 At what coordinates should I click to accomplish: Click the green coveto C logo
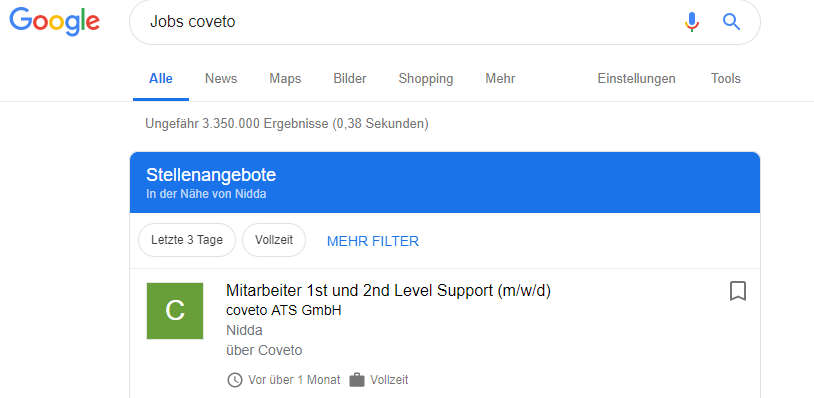(175, 311)
